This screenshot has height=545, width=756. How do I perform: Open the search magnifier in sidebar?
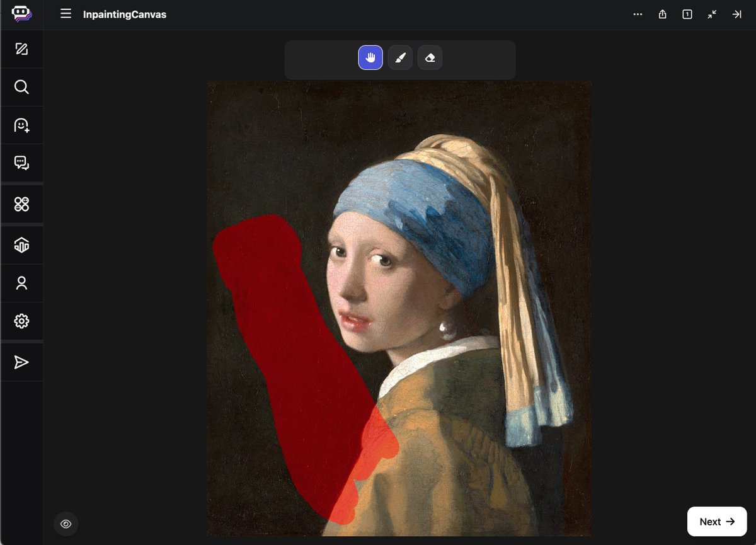click(21, 87)
